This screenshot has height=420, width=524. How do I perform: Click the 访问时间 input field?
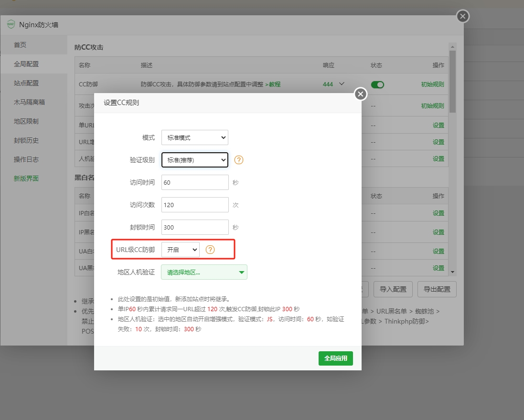(195, 182)
